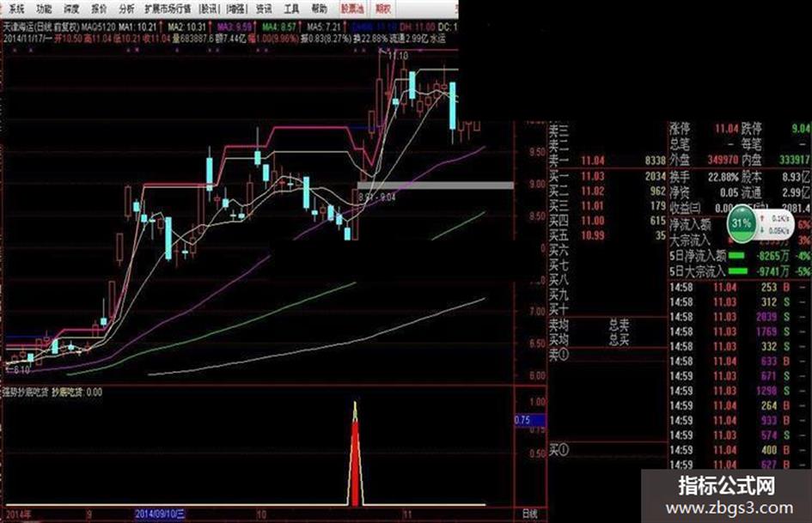Open the 扩展市场行情 menu
This screenshot has width=812, height=523.
pyautogui.click(x=168, y=9)
